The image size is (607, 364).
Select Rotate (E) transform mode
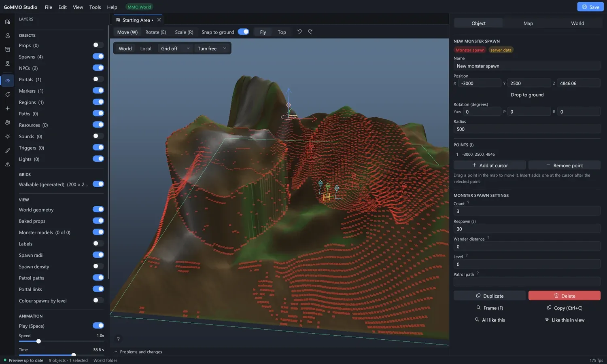click(x=156, y=32)
